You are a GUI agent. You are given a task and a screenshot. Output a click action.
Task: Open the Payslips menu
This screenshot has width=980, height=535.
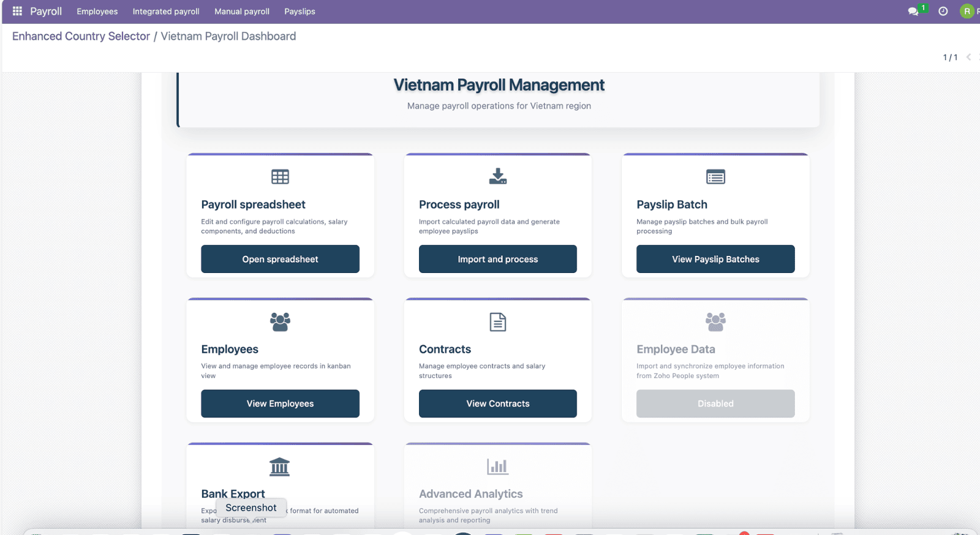(300, 12)
